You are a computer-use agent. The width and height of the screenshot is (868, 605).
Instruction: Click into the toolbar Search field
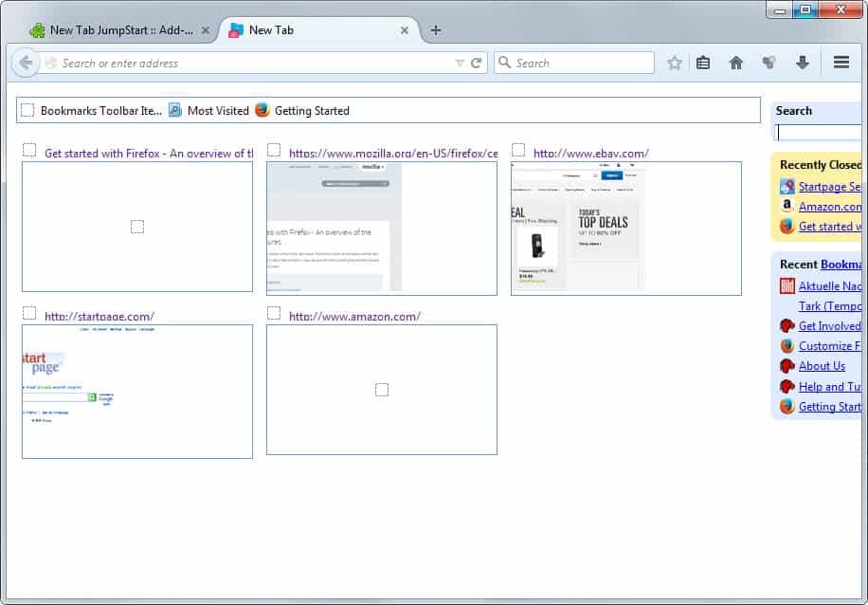[574, 63]
